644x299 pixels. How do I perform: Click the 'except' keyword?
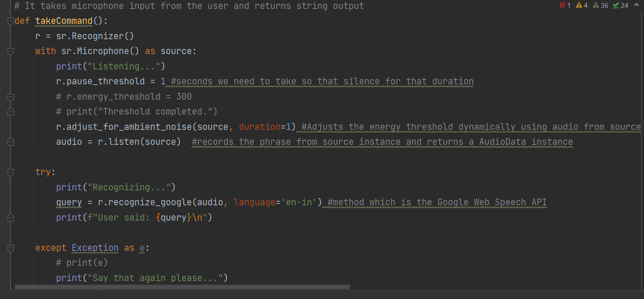tap(51, 248)
